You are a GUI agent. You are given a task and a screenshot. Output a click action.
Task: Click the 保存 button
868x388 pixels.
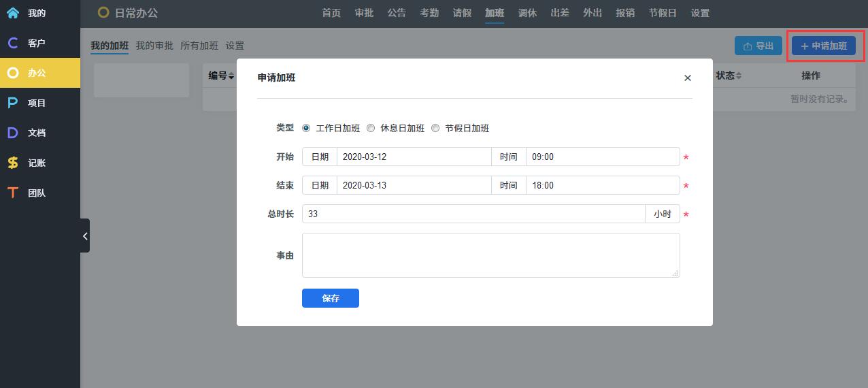(x=330, y=298)
